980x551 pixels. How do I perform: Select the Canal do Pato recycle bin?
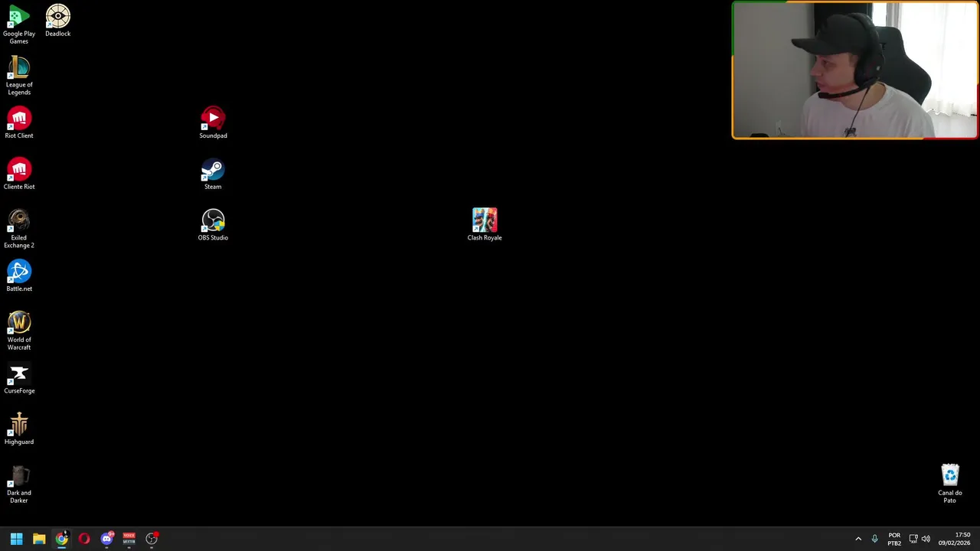coord(950,484)
